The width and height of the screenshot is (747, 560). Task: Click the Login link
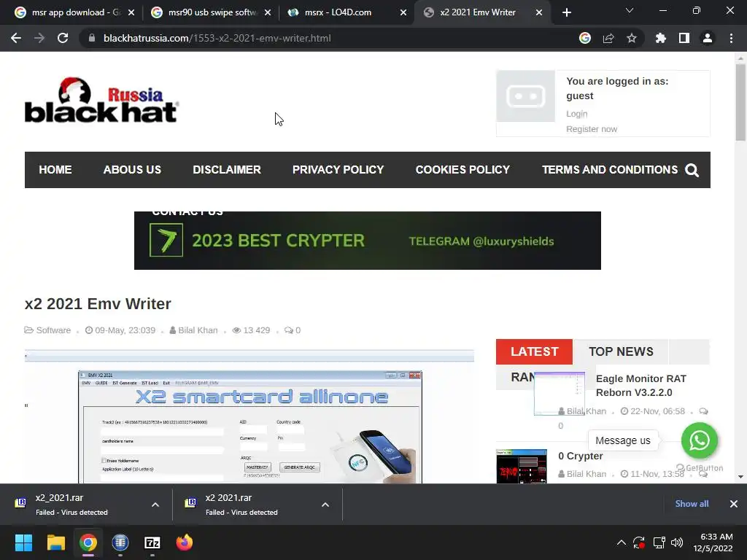(576, 114)
